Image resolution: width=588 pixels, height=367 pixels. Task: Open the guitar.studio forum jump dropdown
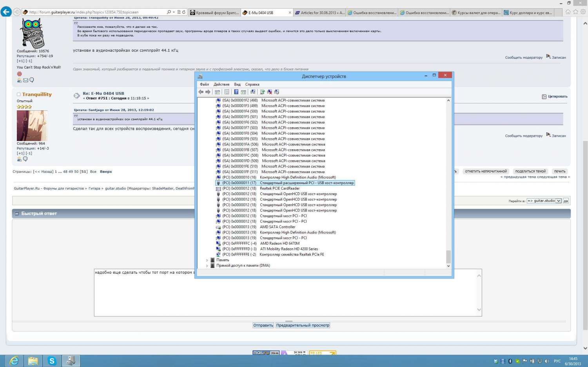559,201
